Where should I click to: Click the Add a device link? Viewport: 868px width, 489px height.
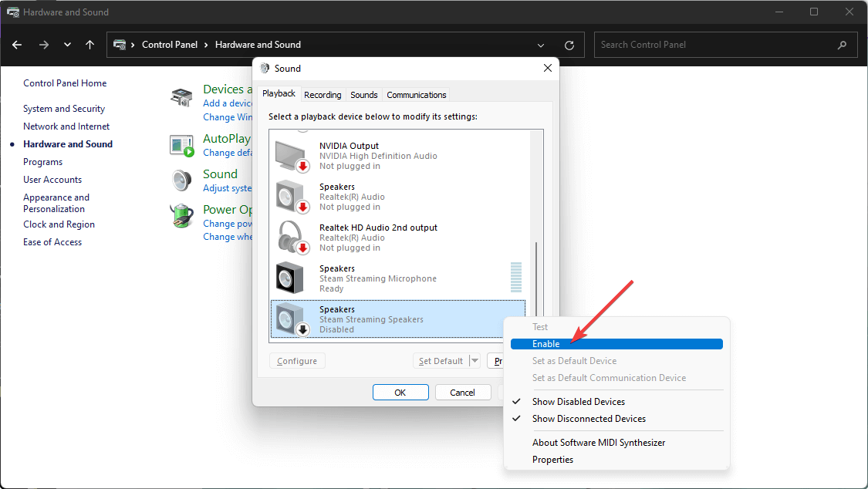(x=228, y=103)
